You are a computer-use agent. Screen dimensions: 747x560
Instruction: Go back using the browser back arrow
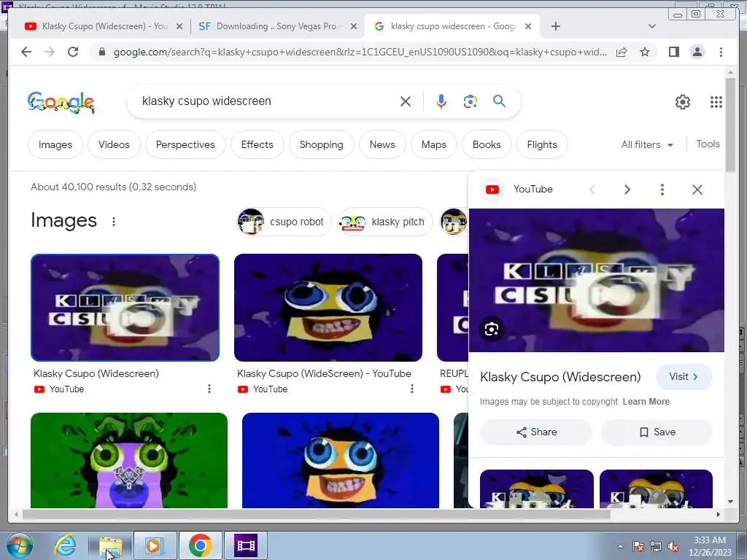[x=26, y=52]
